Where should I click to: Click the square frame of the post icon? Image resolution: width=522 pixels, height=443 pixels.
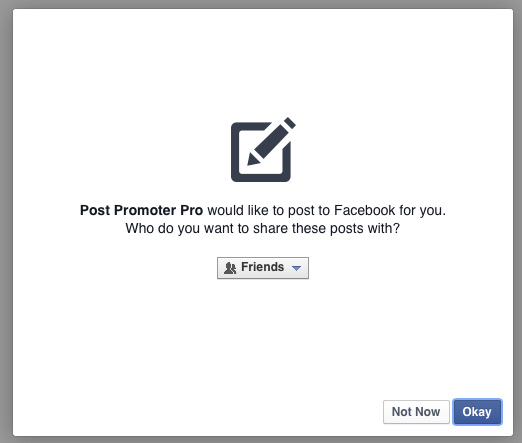[261, 152]
